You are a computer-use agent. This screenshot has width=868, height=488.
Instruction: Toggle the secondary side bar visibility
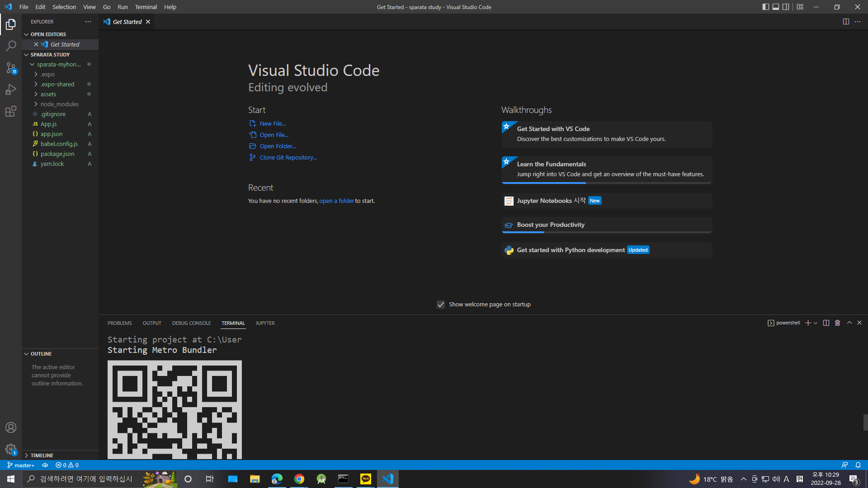786,7
